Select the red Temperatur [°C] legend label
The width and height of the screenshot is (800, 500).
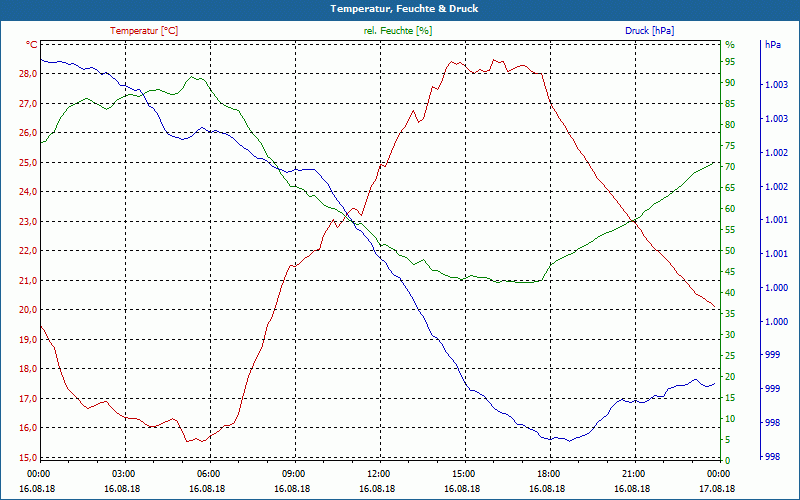[x=144, y=31]
